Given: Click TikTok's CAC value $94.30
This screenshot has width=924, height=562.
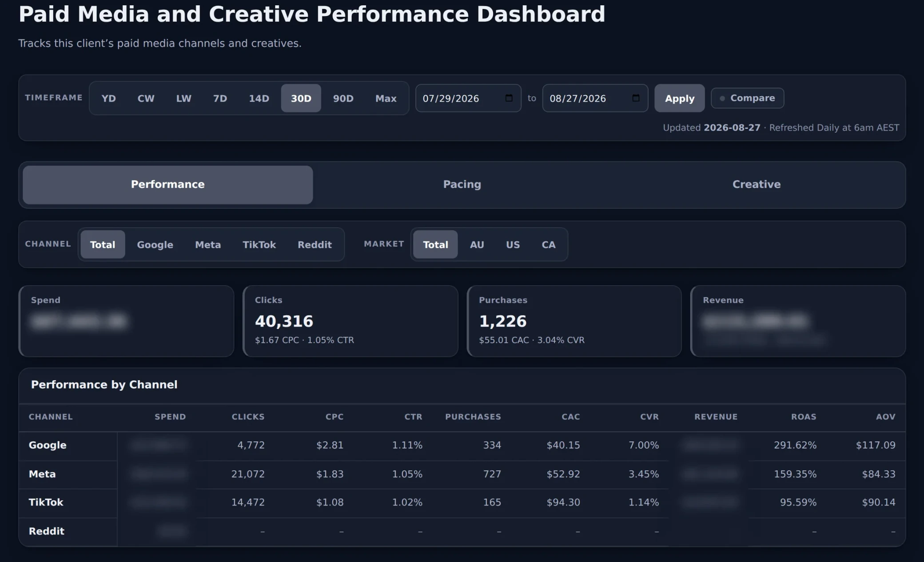Looking at the screenshot, I should (x=563, y=502).
